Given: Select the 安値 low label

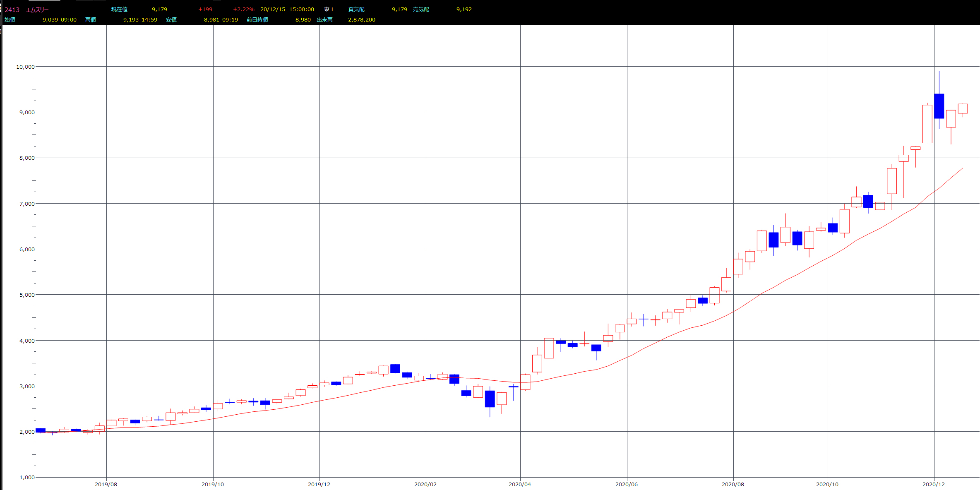Looking at the screenshot, I should click(x=171, y=19).
